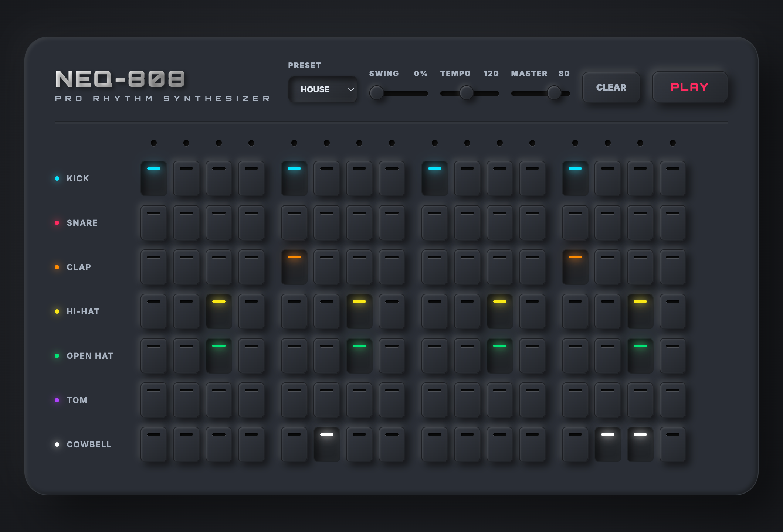Adjust the SWING slider knob
Screen dimensions: 783x532
click(377, 93)
